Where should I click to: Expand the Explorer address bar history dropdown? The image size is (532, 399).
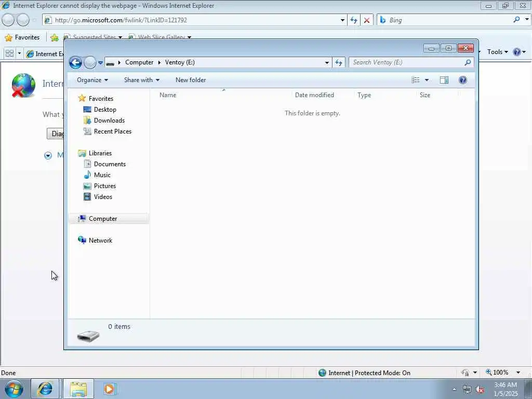(327, 62)
